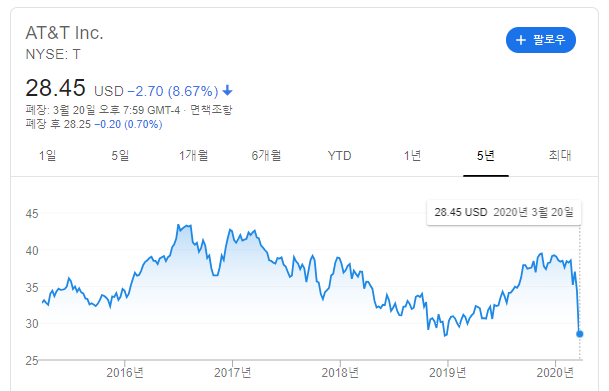Viewport: 609px width, 391px height.
Task: Click the 35 y-axis label
Action: point(32,288)
